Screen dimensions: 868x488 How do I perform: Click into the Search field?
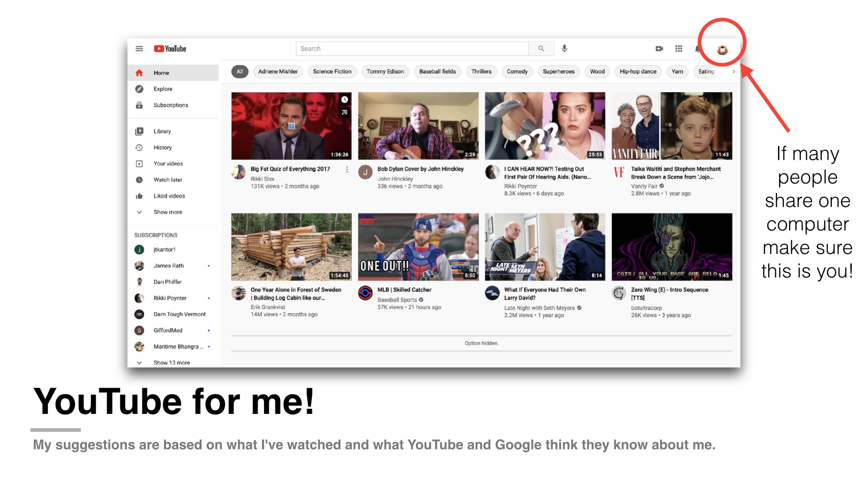tap(412, 49)
